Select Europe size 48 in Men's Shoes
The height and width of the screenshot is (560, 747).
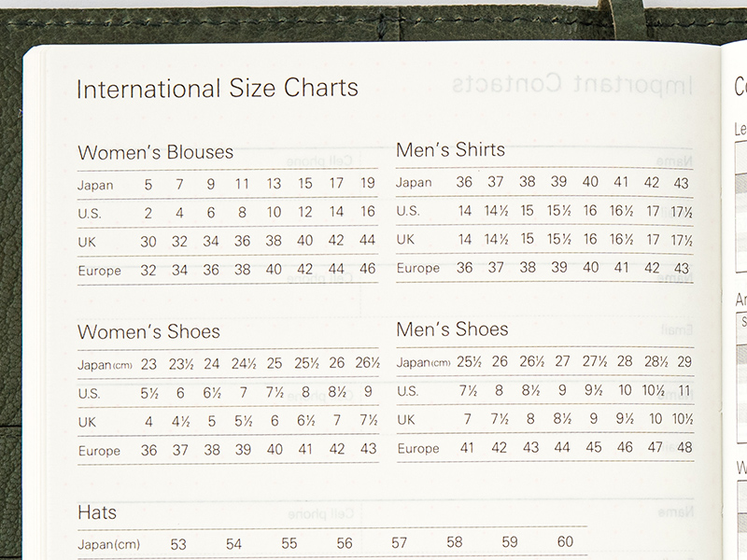(684, 448)
